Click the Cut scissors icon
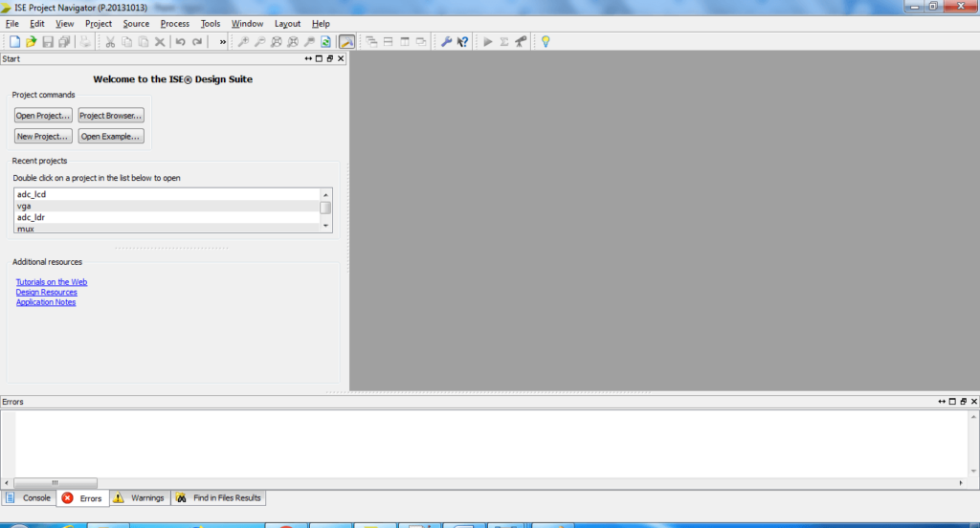 [x=110, y=42]
